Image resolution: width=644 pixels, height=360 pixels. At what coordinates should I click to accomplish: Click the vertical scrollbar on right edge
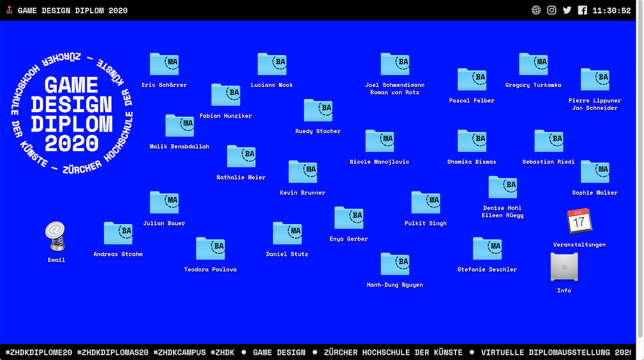(640, 161)
